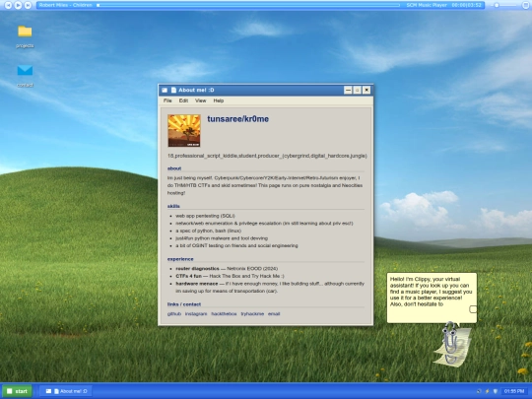The image size is (532, 399).
Task: Click 'hardware menace' experience entry
Action: 270,287
